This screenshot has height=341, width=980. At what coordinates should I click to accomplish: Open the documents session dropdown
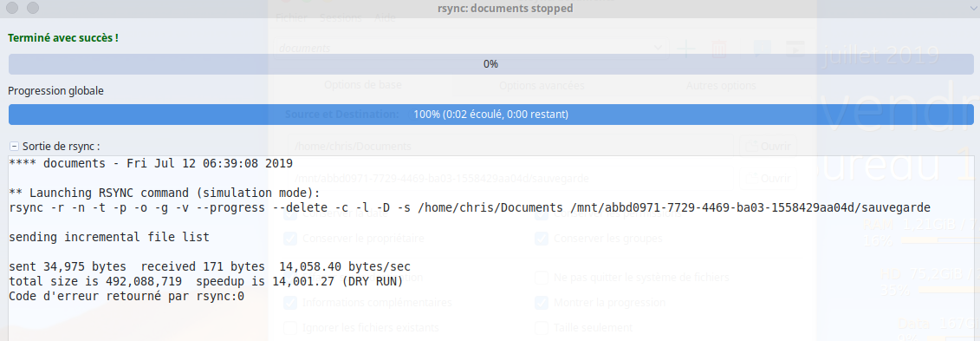(x=470, y=49)
